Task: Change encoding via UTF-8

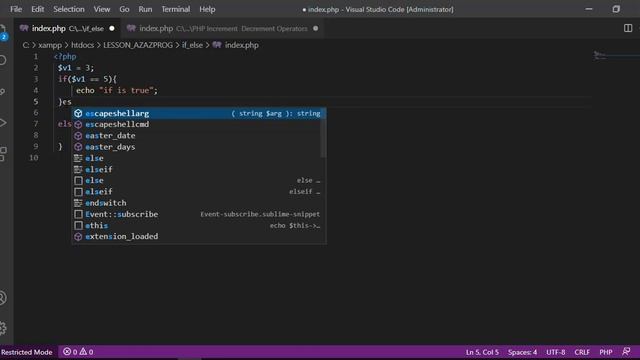Action: click(x=555, y=352)
